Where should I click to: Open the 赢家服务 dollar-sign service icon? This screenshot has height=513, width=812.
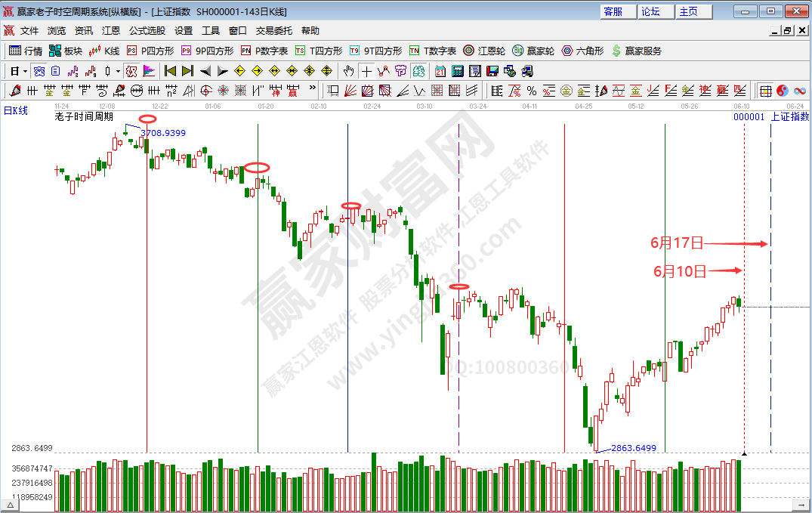(636, 51)
